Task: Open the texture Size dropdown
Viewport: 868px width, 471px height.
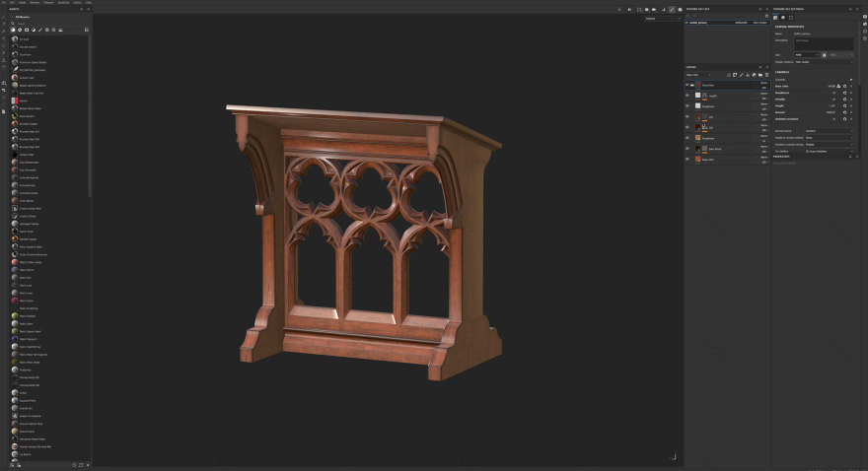Action: tap(809, 54)
